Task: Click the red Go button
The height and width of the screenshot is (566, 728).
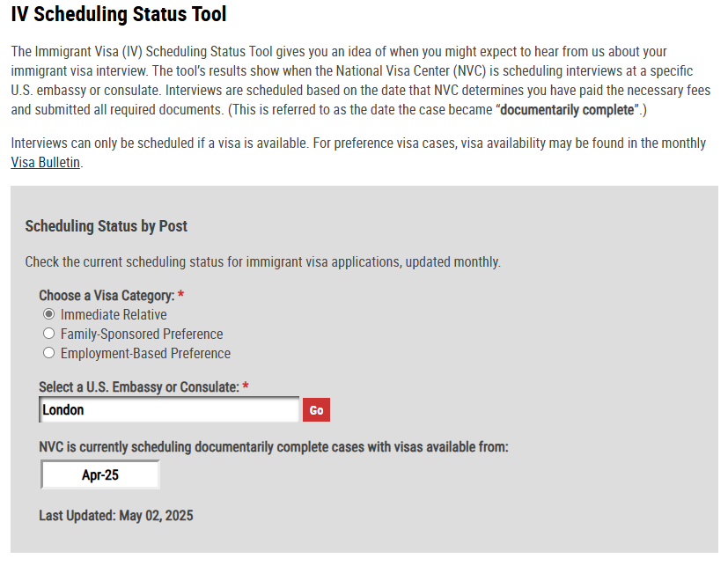Action: tap(316, 410)
